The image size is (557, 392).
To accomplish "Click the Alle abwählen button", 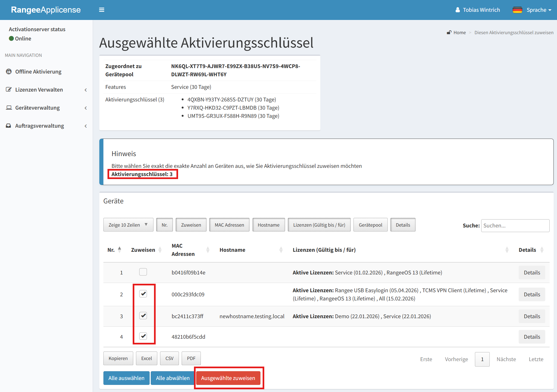I will [173, 378].
